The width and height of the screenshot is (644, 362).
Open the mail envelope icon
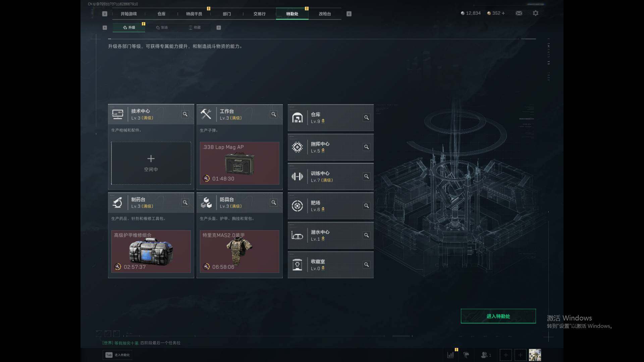point(519,13)
